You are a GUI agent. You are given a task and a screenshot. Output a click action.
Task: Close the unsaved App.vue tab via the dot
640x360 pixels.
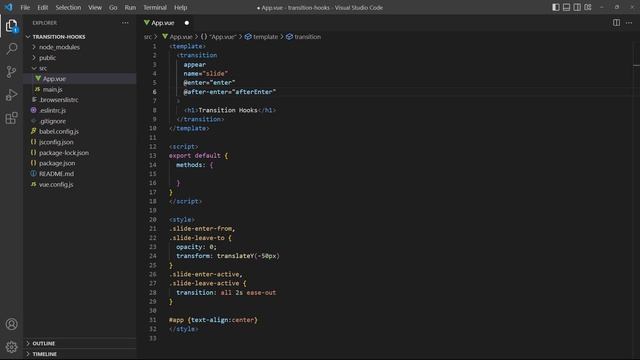pos(187,23)
